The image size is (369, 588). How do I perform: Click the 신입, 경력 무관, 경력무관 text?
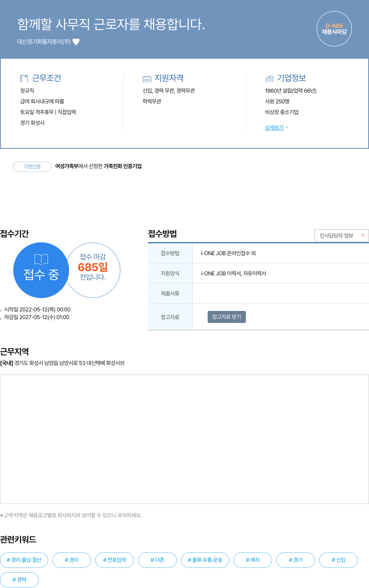pos(169,91)
